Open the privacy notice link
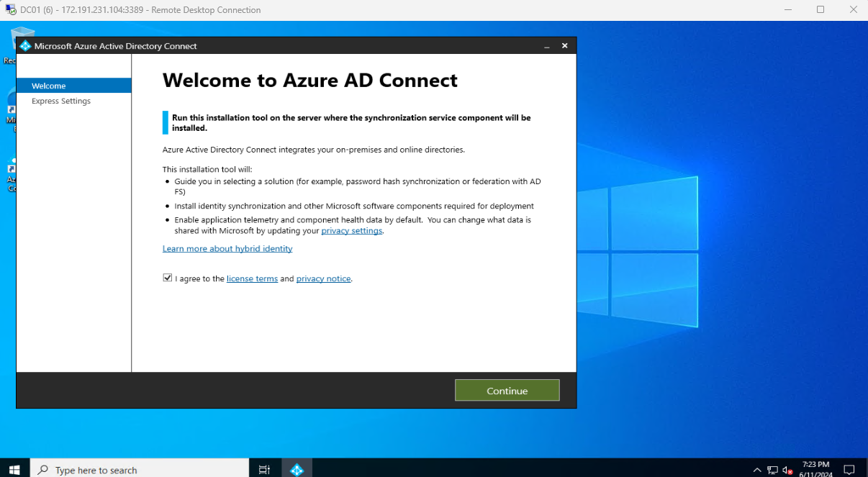Screen dimensions: 868x477 (x=323, y=278)
